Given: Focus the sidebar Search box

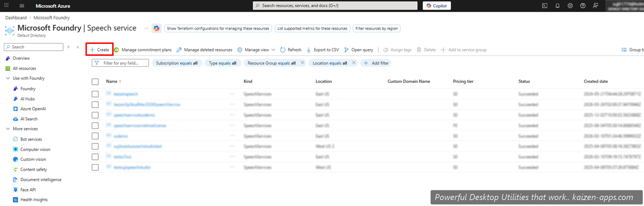Looking at the screenshot, I should click(33, 47).
